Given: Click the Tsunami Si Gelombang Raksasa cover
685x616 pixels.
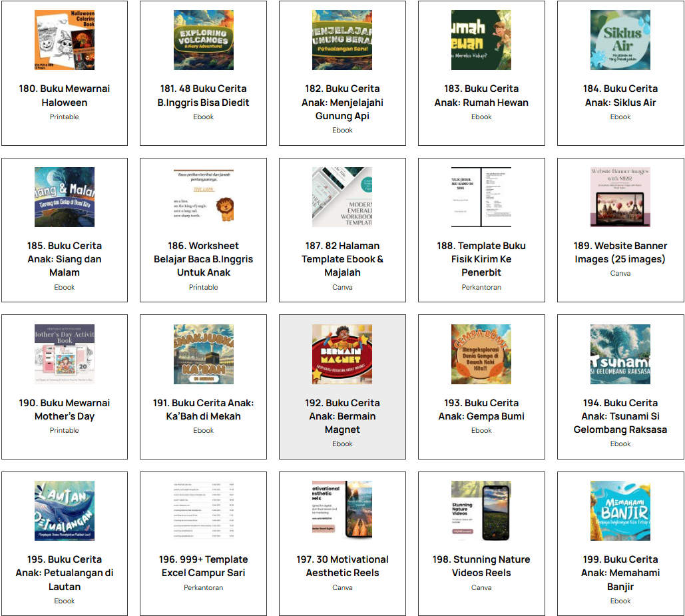Looking at the screenshot, I should click(620, 354).
